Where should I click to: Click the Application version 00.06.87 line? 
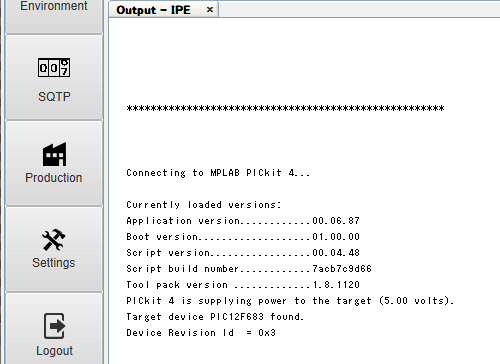point(243,220)
